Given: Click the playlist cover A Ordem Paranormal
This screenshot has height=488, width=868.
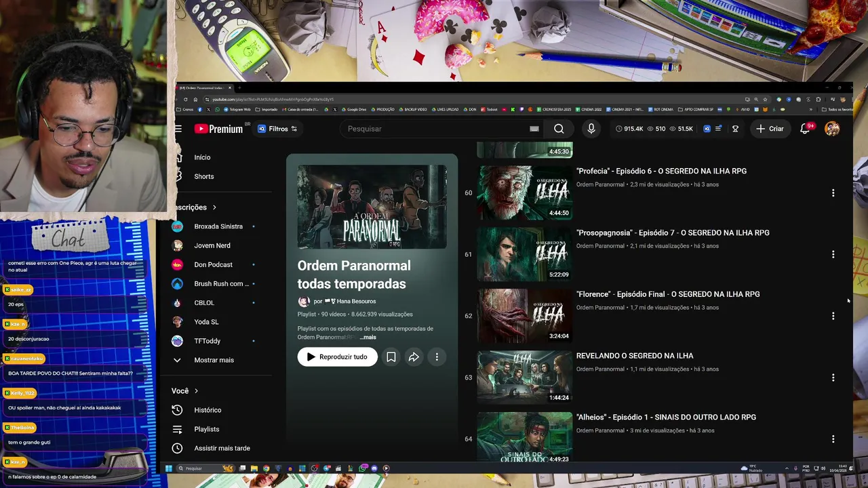Looking at the screenshot, I should 372,207.
